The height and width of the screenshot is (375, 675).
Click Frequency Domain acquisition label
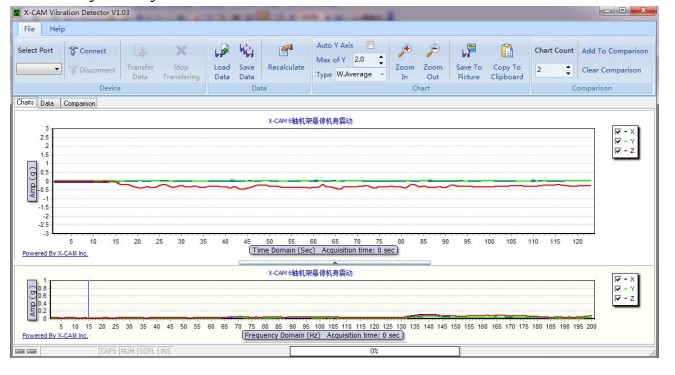point(323,335)
